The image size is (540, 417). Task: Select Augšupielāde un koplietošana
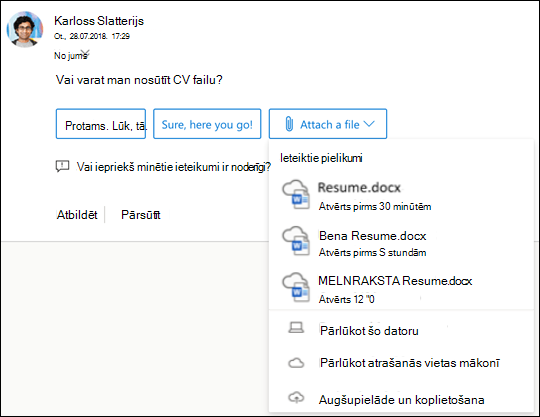pyautogui.click(x=401, y=399)
